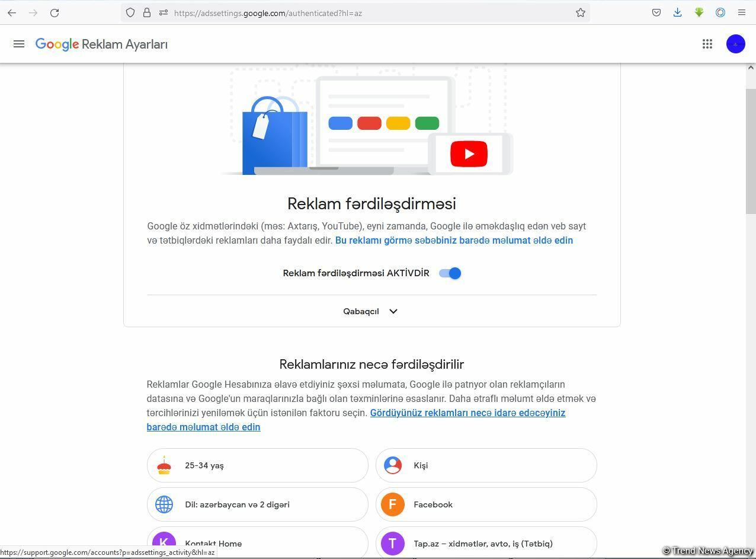This screenshot has width=756, height=559.
Task: Click the padlock site security icon
Action: coord(147,12)
